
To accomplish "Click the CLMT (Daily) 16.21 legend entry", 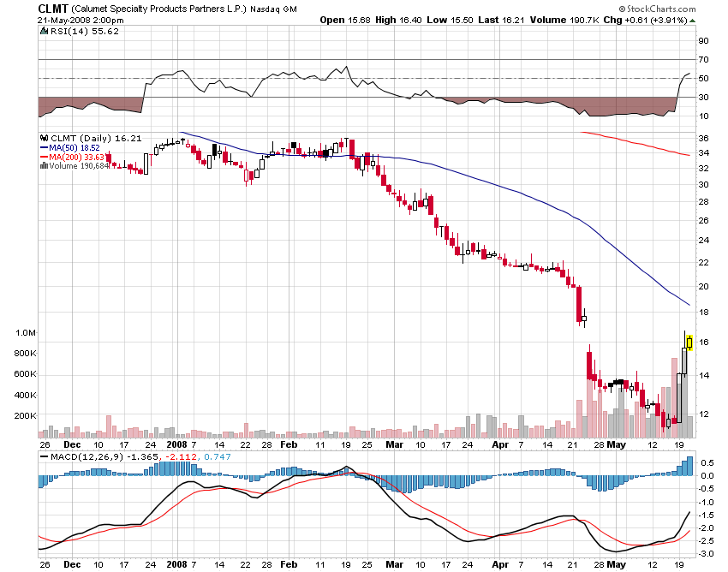I will point(96,139).
